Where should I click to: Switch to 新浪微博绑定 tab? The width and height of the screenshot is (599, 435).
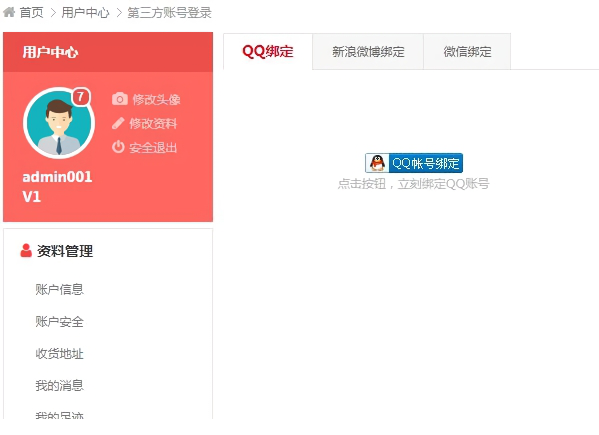(368, 52)
